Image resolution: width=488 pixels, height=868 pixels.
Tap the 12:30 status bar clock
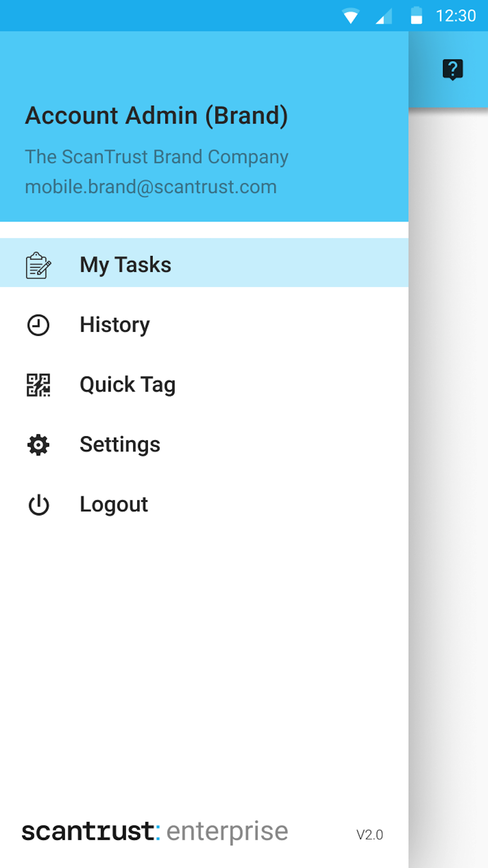click(455, 16)
